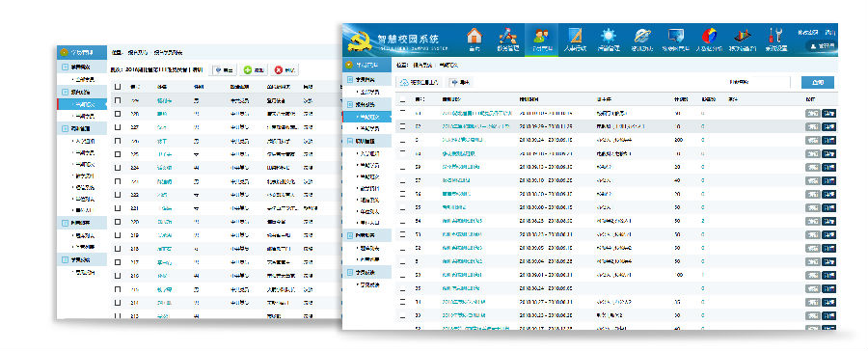Image resolution: width=868 pixels, height=351 pixels.
Task: Click the party emblem logo in header
Action: pyautogui.click(x=361, y=41)
